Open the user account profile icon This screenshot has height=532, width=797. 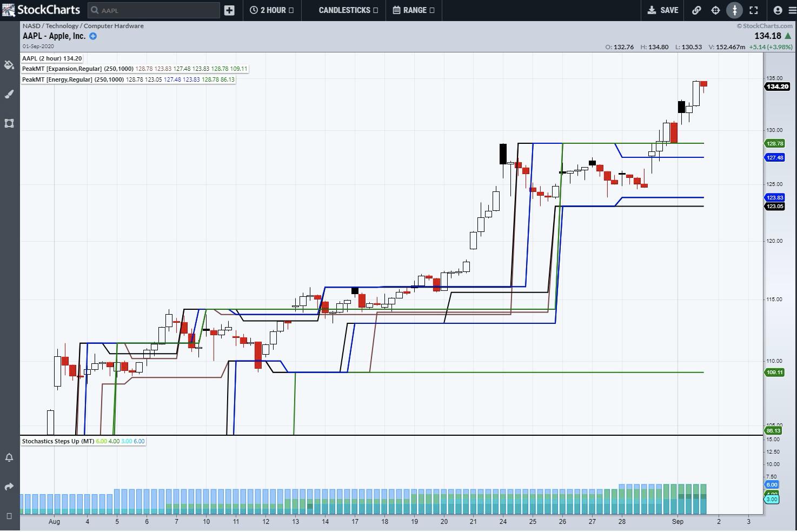point(778,10)
